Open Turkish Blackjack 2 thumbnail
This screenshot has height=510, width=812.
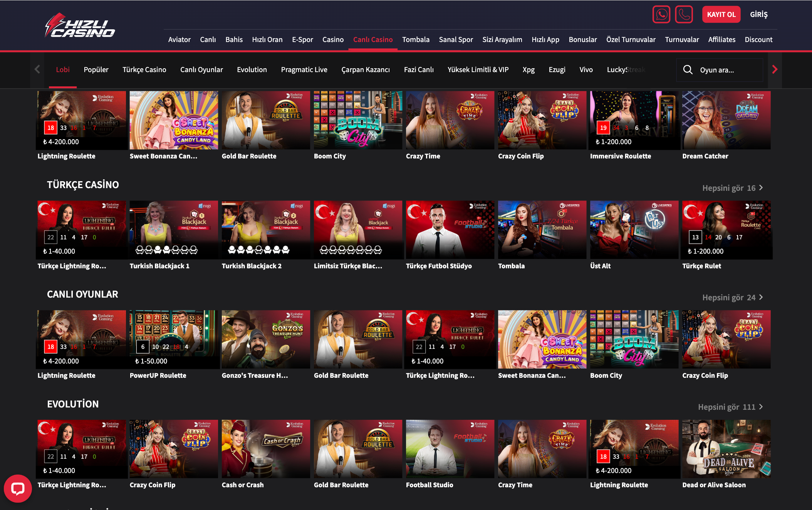[x=266, y=230]
